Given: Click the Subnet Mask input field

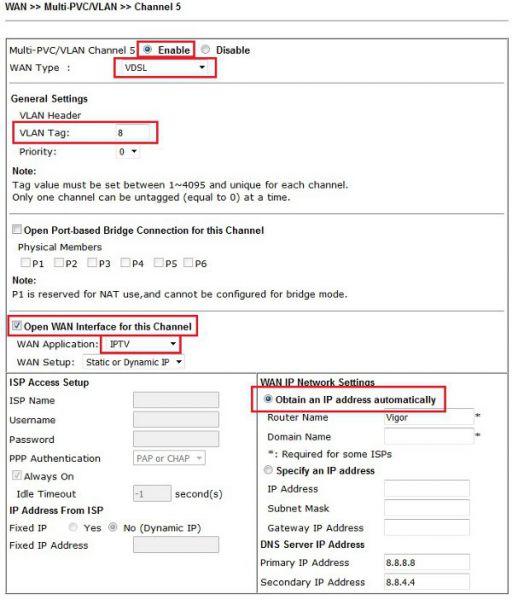Looking at the screenshot, I should click(x=427, y=508).
